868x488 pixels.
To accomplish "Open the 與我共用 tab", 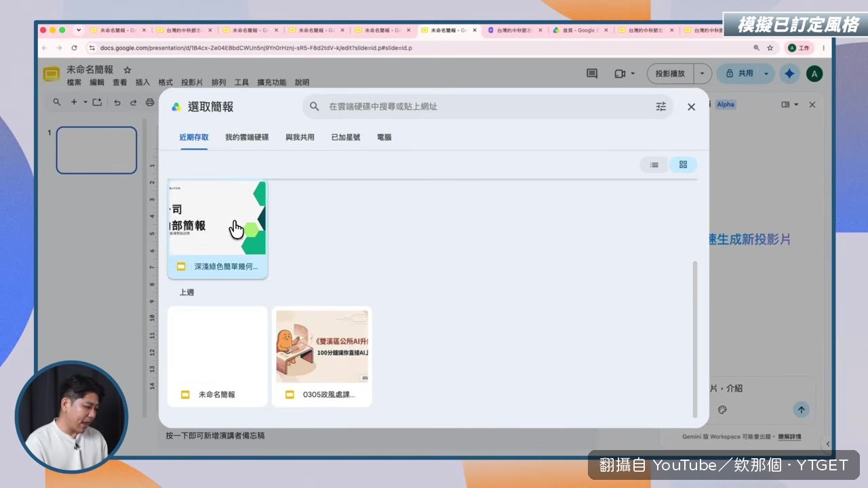I will click(x=300, y=137).
